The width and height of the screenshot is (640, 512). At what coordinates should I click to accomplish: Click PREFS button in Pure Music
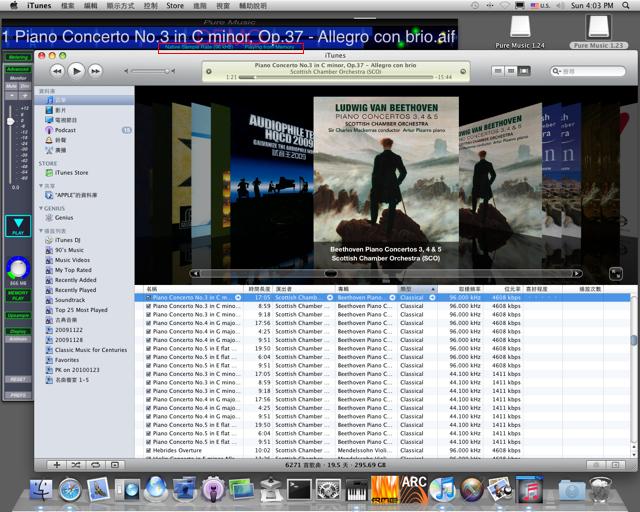(18, 395)
